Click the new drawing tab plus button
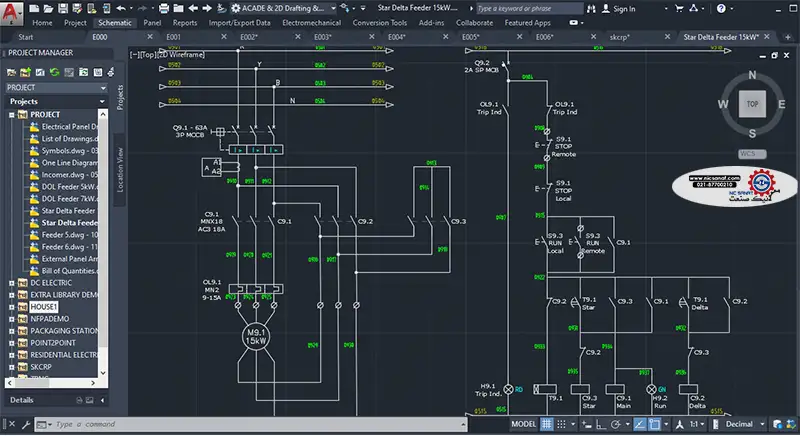Image resolution: width=800 pixels, height=436 pixels. click(x=788, y=37)
